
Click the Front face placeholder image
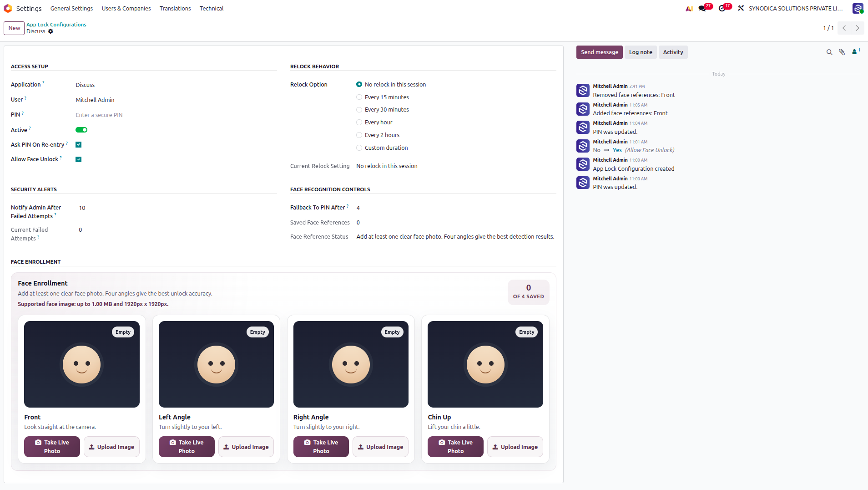coord(82,364)
